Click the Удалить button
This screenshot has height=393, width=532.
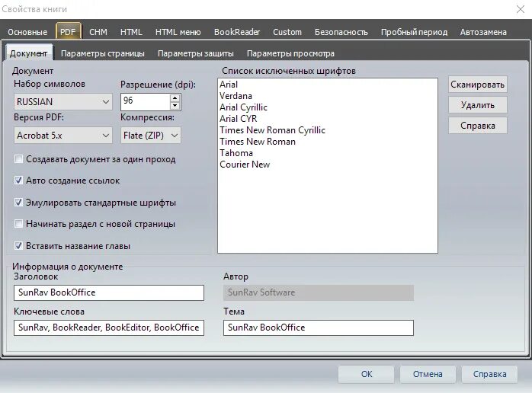[477, 105]
